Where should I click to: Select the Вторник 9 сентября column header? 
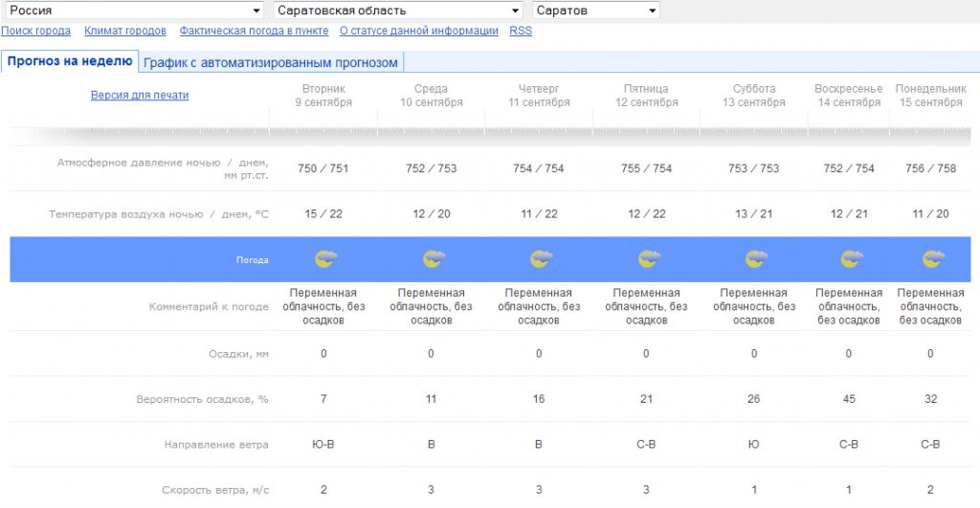coord(323,96)
